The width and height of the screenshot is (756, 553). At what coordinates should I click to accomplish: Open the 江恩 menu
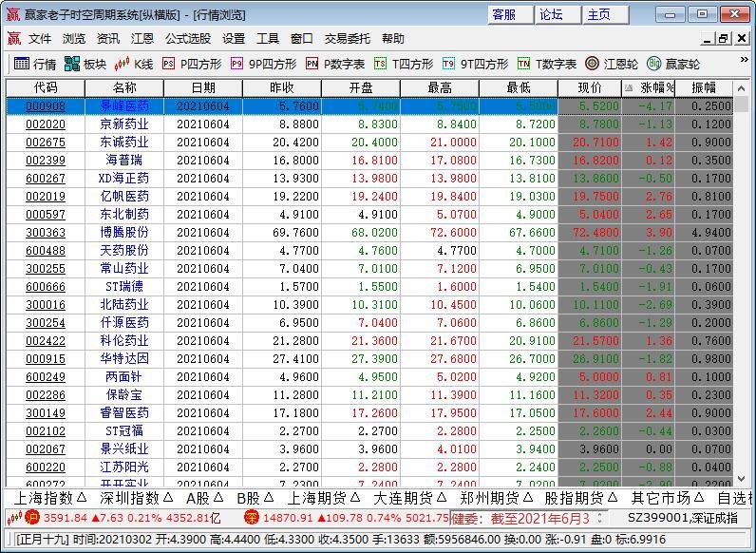pyautogui.click(x=142, y=39)
